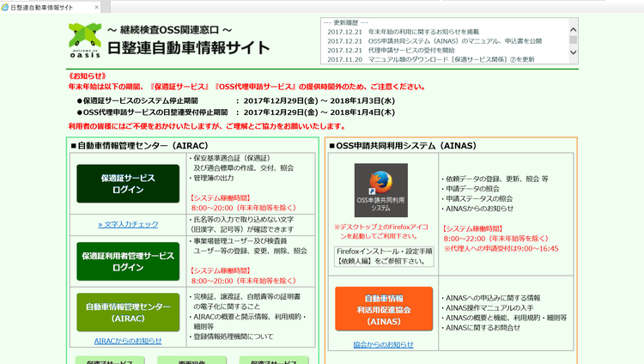This screenshot has height=364, width=644.
Task: Click ※デスクトップ上のFirefoxアイコン instruction text
Action: pos(381,231)
